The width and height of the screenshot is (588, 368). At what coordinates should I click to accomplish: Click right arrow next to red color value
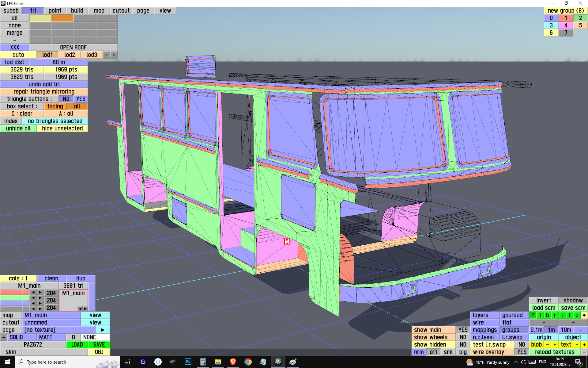pos(40,293)
